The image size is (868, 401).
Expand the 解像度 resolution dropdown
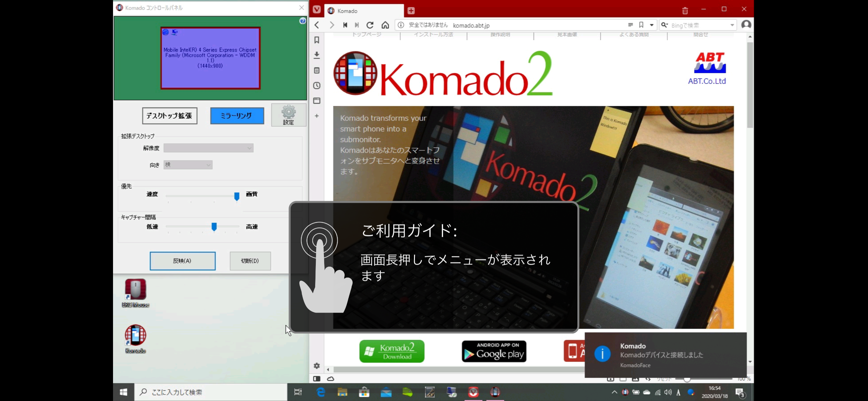coord(209,148)
